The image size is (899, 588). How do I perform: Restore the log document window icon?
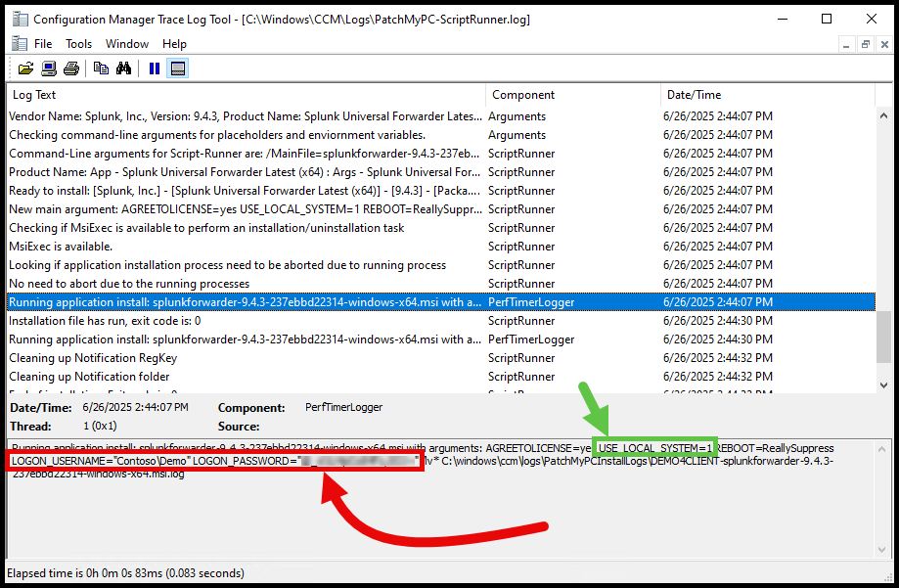click(x=865, y=43)
